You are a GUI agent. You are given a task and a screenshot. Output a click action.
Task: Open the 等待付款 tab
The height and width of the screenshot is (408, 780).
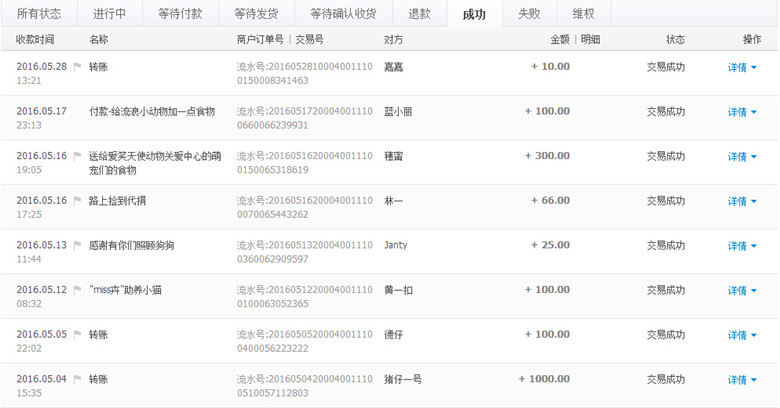point(180,14)
